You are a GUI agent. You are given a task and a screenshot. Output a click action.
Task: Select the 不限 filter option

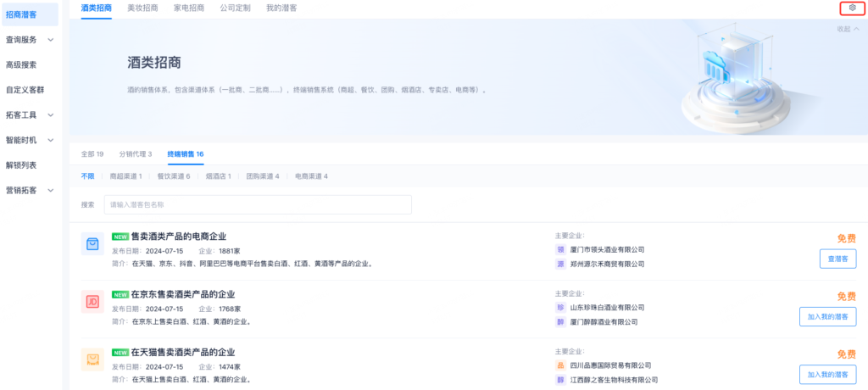[88, 176]
